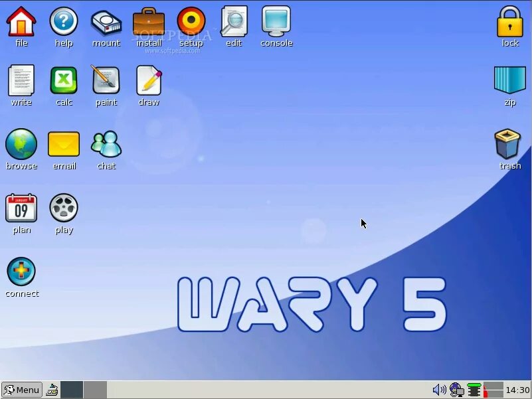Screen dimensions: 532x399
Task: Open the trash bin icon
Action: click(x=507, y=144)
